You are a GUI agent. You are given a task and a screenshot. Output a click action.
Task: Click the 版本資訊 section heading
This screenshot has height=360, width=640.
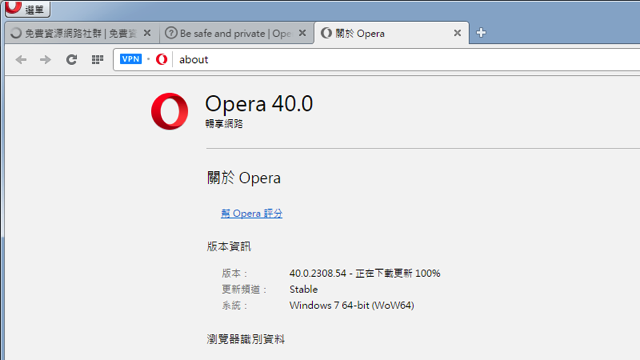point(229,247)
